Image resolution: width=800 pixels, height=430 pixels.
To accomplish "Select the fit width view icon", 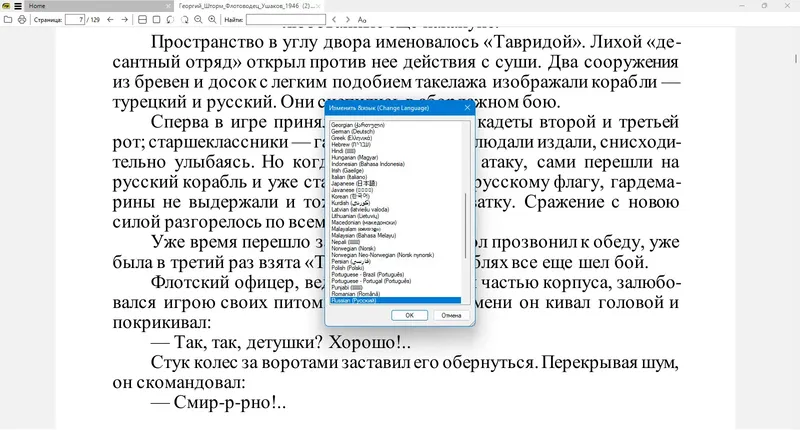I will point(142,19).
